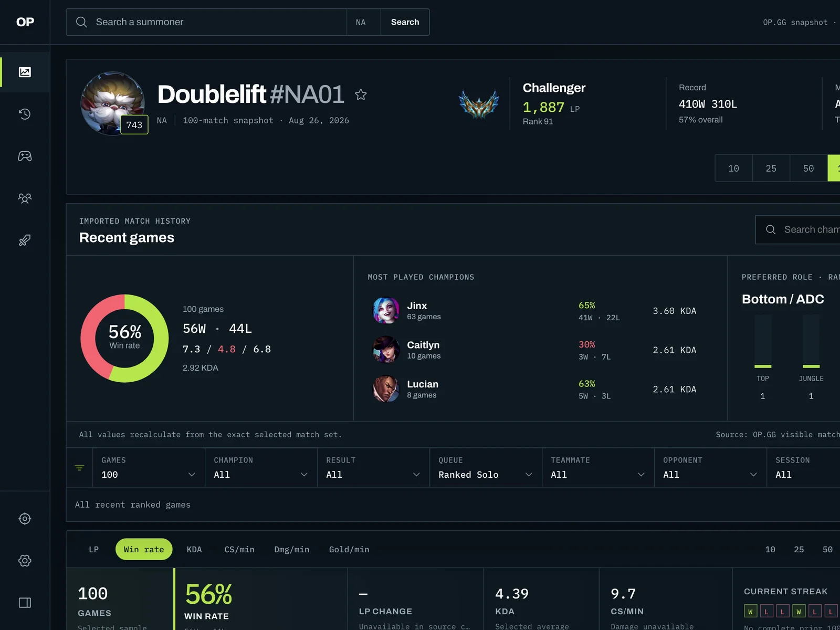
Task: Click the Jinx champion portrait
Action: [386, 311]
